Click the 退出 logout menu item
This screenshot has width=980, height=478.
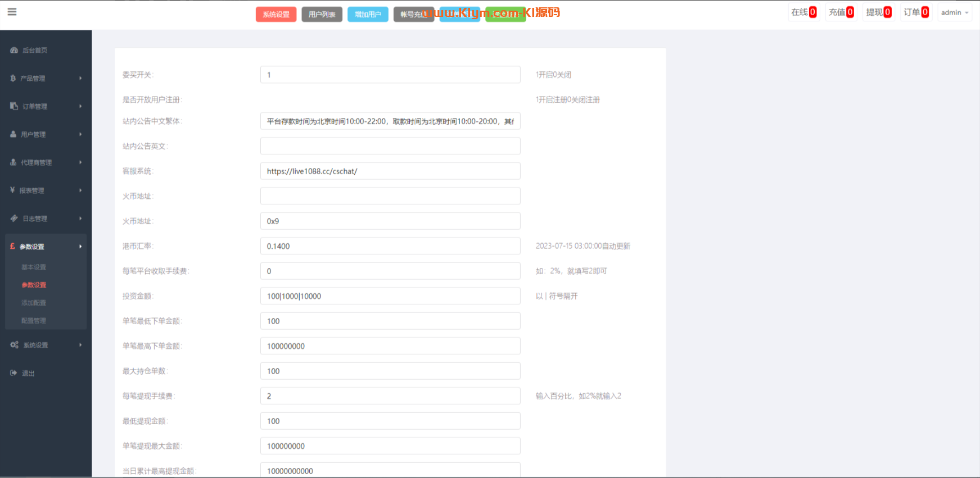[x=28, y=374]
